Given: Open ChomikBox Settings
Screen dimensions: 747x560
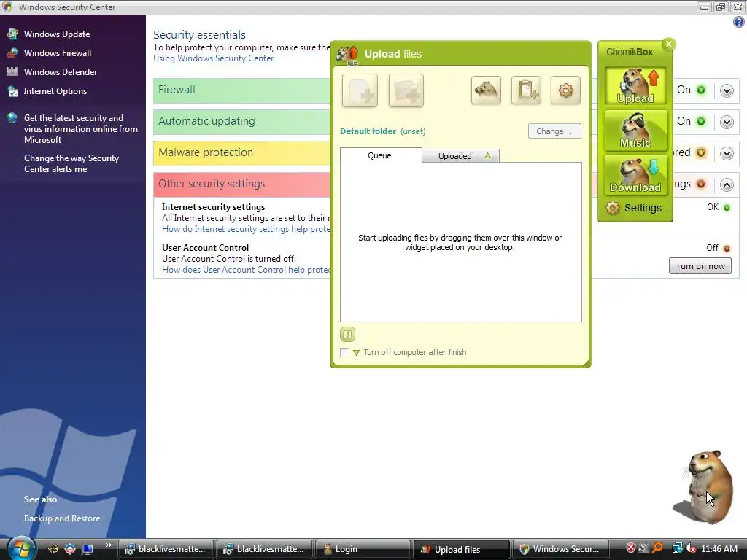Looking at the screenshot, I should [634, 208].
